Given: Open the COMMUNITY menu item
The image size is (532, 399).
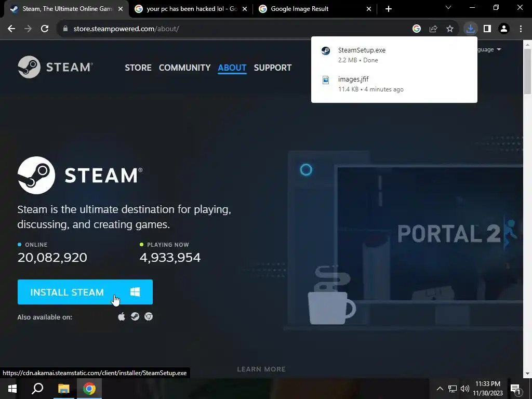Looking at the screenshot, I should (x=184, y=68).
